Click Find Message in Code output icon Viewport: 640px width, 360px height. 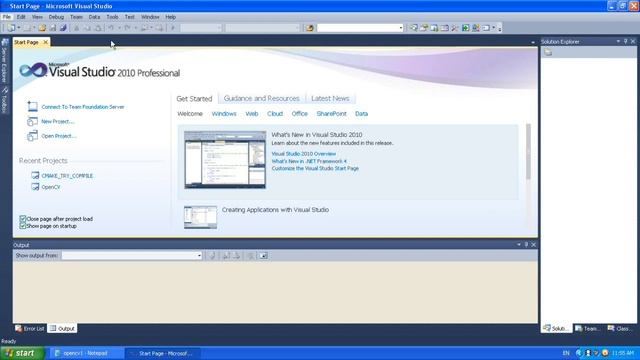coord(212,256)
